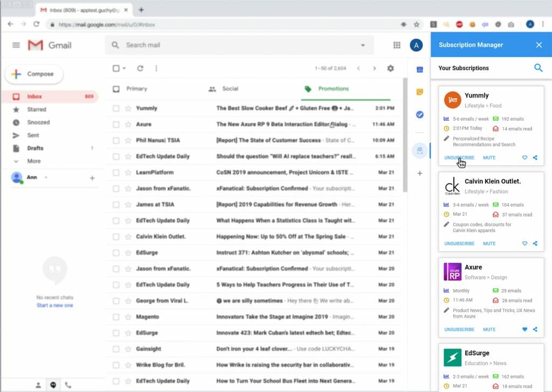Open a new browser tab

[141, 10]
